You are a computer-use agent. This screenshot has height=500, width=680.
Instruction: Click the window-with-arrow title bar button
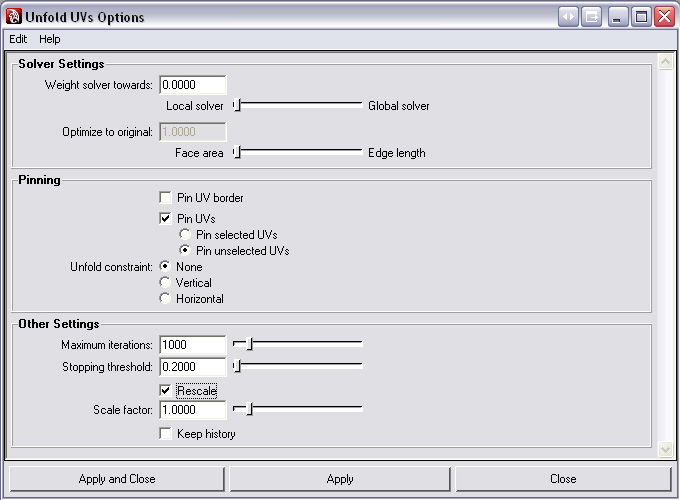[x=592, y=16]
